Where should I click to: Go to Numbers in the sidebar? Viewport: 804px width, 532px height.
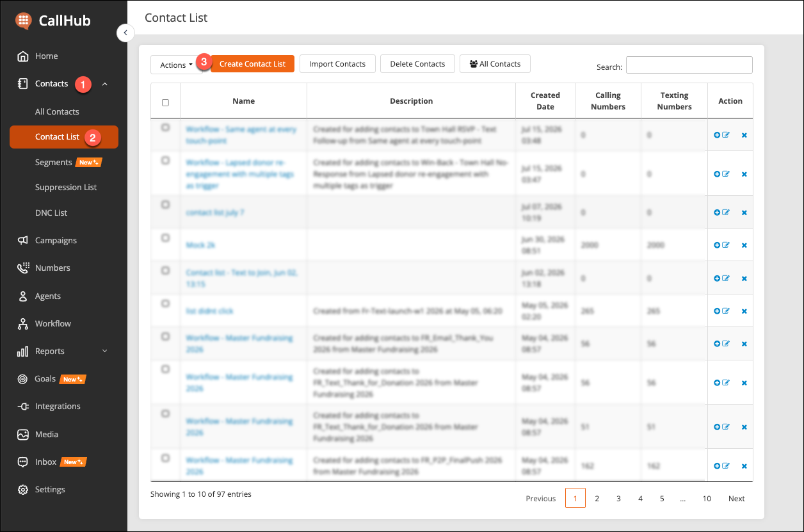(52, 268)
